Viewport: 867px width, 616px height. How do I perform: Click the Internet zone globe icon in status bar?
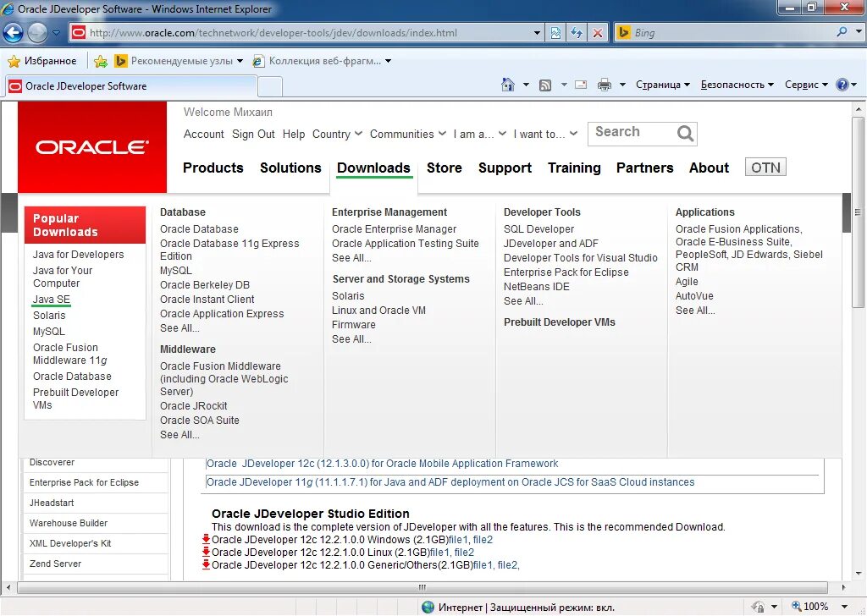(428, 607)
